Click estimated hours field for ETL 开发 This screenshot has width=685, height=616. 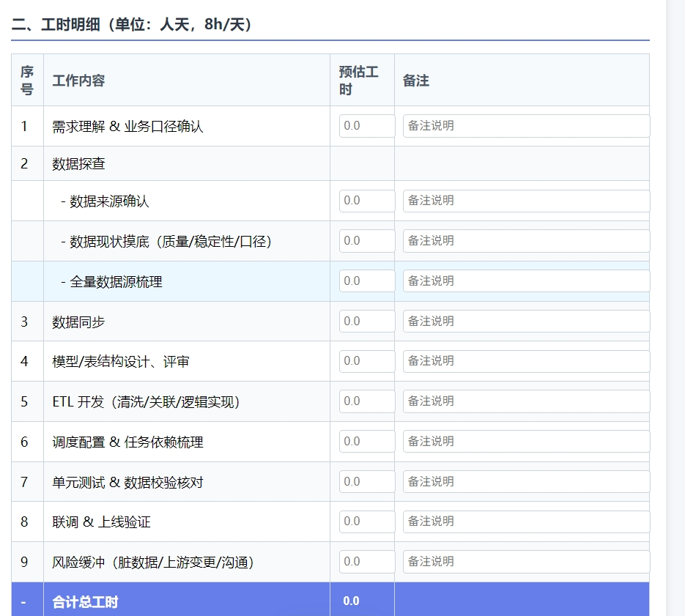367,401
